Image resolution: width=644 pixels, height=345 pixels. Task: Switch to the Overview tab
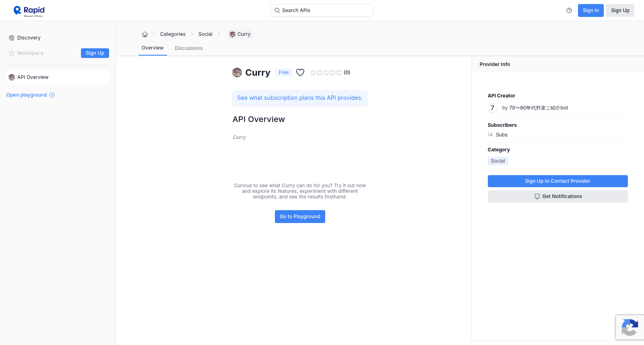[x=153, y=48]
